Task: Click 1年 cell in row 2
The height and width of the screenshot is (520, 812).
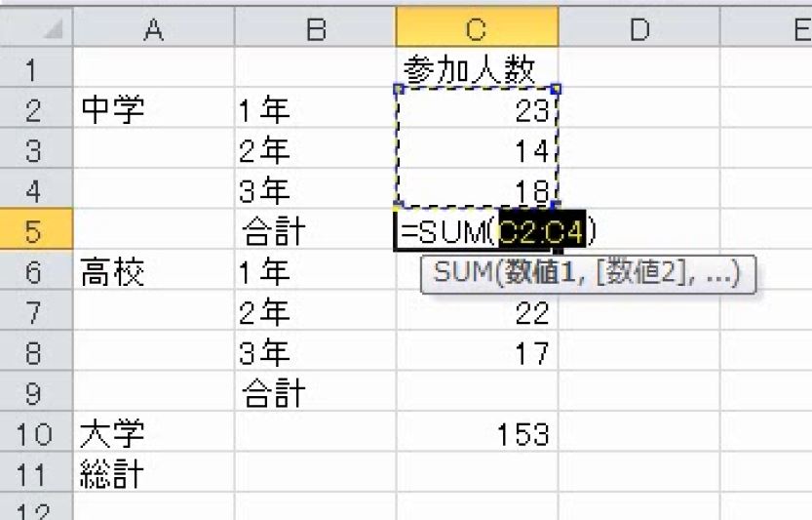Action: pyautogui.click(x=316, y=108)
